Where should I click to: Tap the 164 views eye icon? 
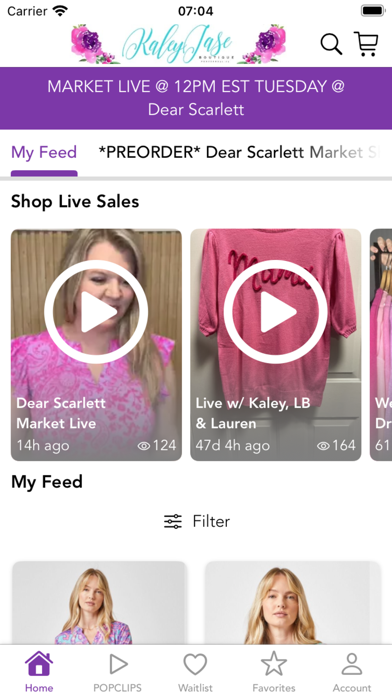coord(324,446)
